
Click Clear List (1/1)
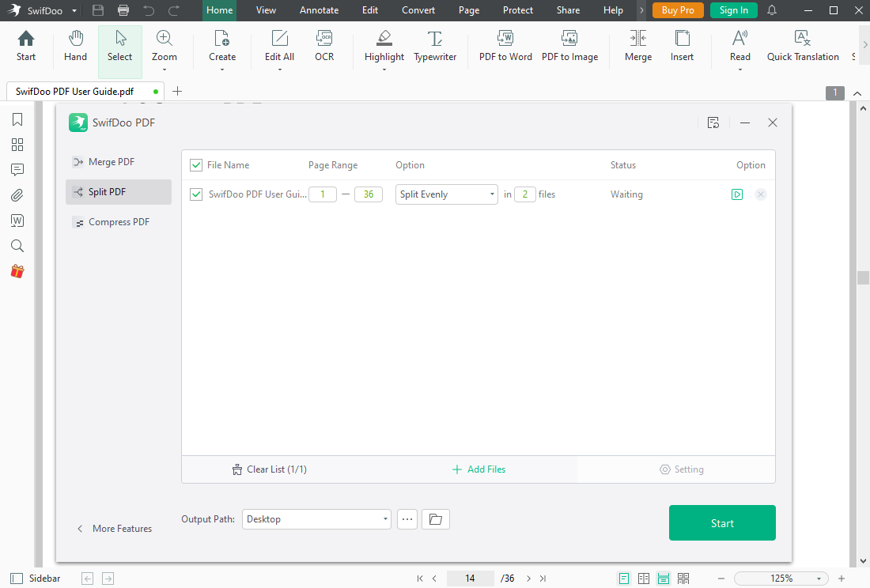(x=269, y=469)
